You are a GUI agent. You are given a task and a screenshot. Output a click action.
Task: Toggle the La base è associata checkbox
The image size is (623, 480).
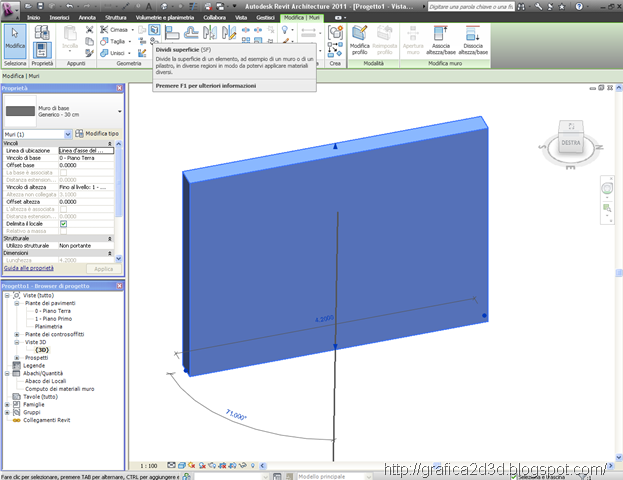click(x=63, y=172)
